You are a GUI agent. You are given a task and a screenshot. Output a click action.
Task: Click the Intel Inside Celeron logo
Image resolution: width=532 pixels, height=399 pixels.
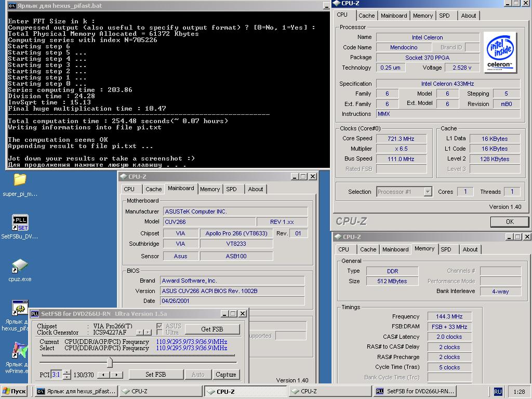pyautogui.click(x=500, y=52)
